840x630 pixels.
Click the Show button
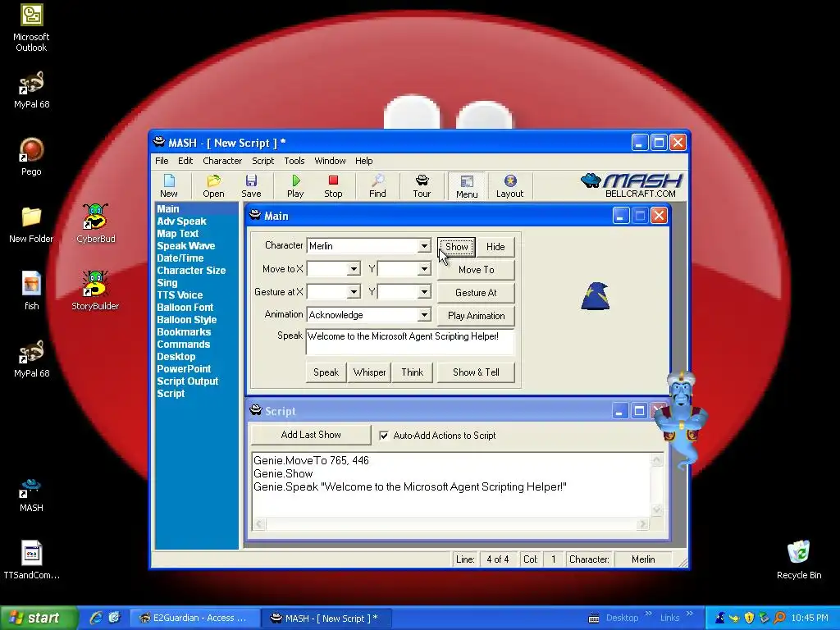coord(456,246)
